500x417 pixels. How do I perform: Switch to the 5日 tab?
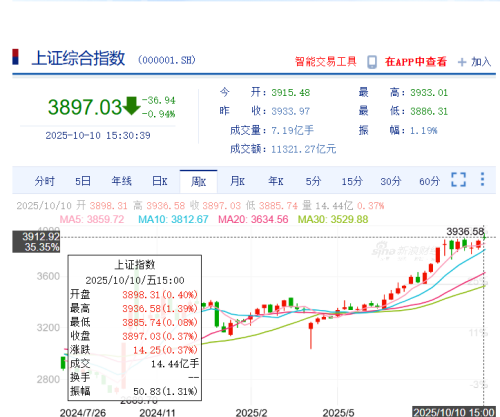[83, 181]
